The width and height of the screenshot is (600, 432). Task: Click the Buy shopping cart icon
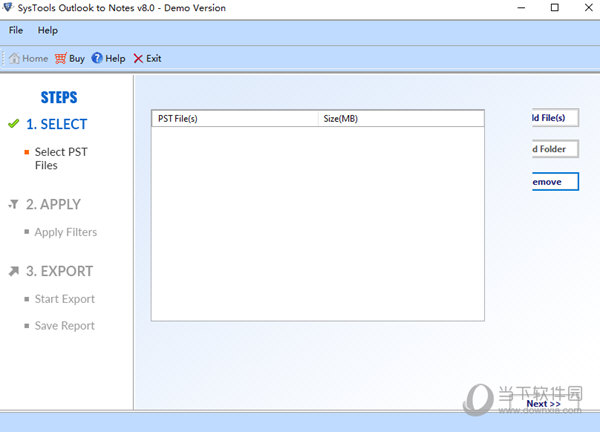[60, 58]
